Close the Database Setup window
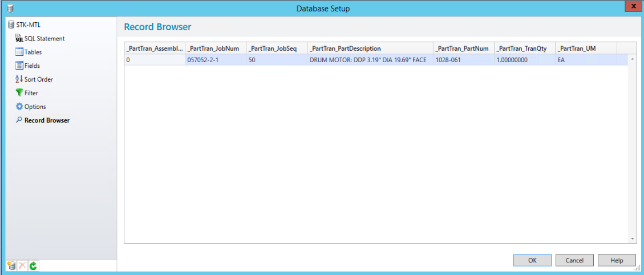Image resolution: width=644 pixels, height=275 pixels. coord(633,7)
